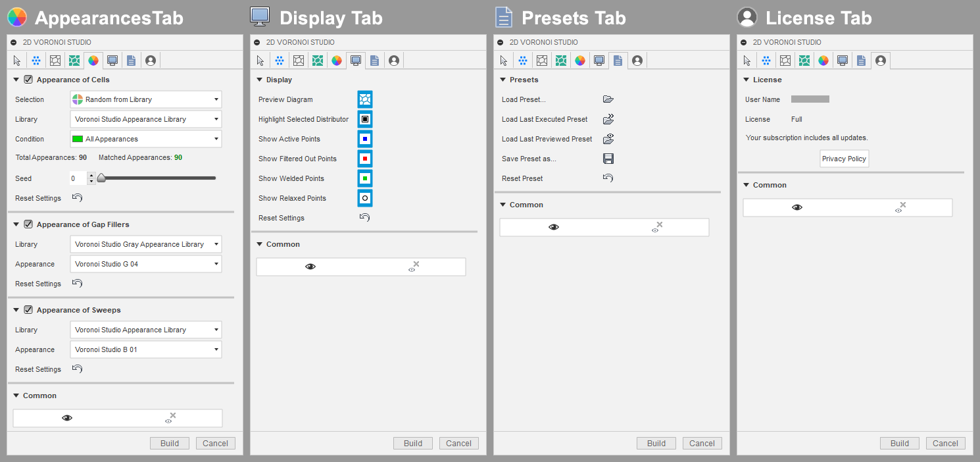Open the color wheel tab in Presets panel
This screenshot has width=980, height=462.
580,61
